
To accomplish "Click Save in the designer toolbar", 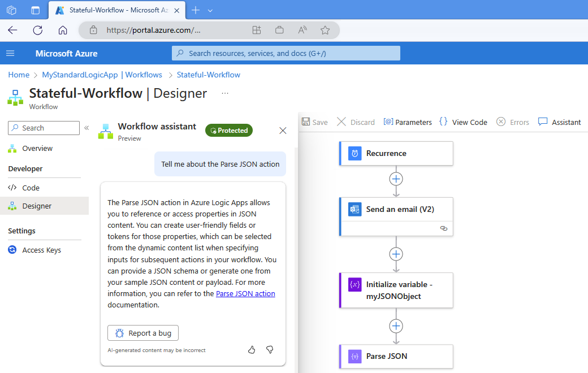I will [x=314, y=122].
